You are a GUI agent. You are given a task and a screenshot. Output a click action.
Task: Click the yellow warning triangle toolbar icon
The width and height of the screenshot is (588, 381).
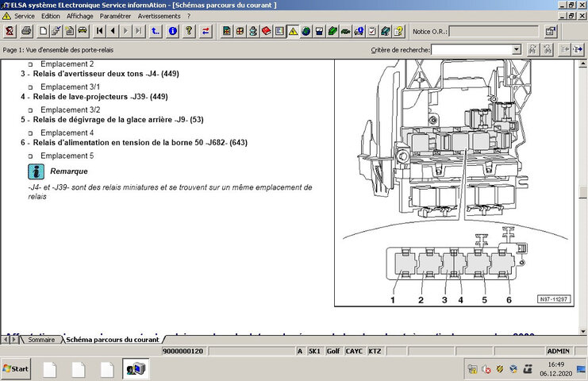[x=293, y=31]
